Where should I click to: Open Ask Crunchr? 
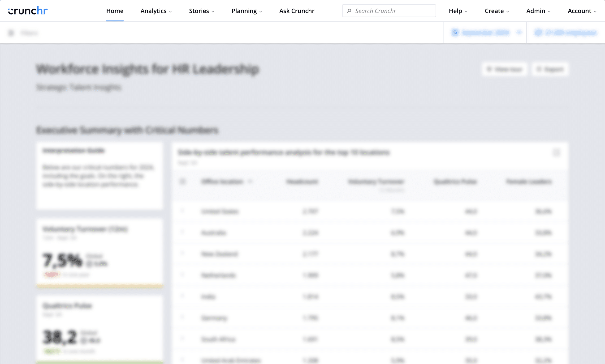(297, 11)
